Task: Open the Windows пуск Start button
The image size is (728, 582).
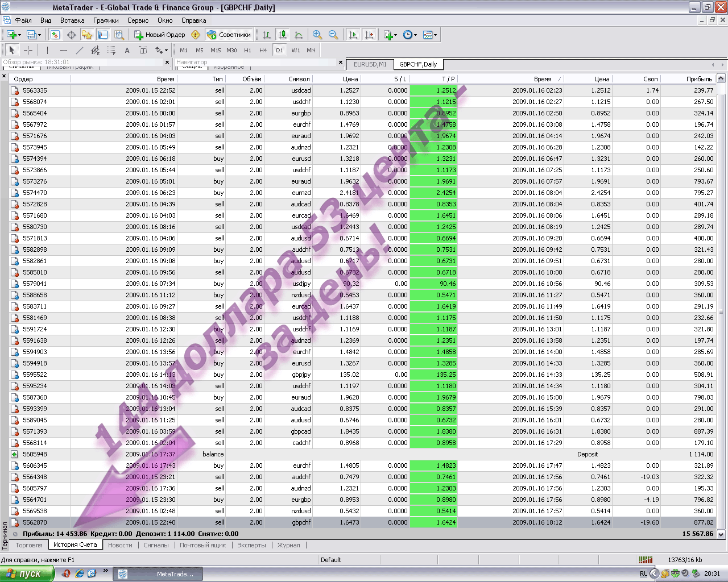Action: 27,573
